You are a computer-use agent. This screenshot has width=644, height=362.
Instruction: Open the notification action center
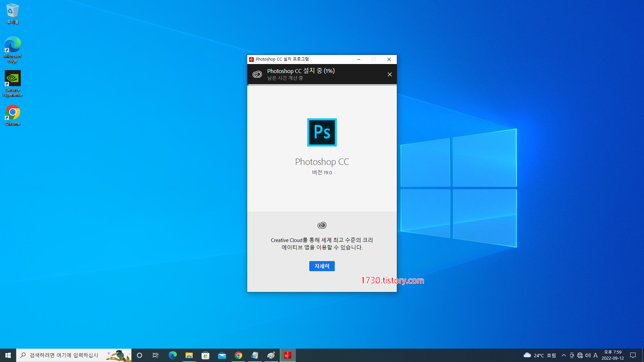click(633, 355)
